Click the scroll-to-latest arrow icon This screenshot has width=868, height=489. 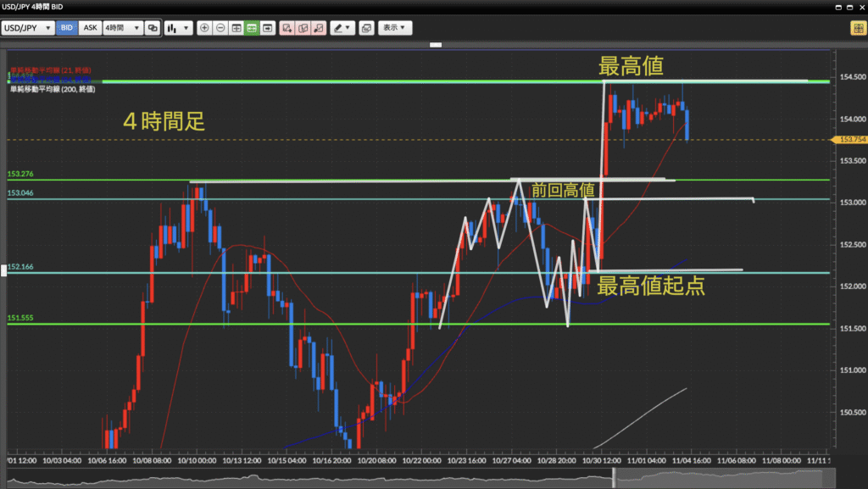268,28
